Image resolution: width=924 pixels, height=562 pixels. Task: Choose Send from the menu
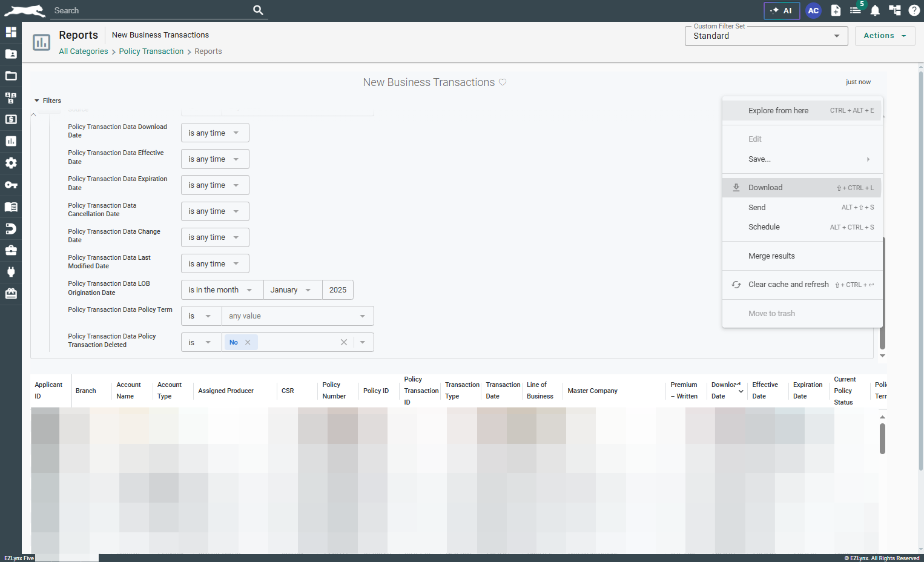click(802, 207)
